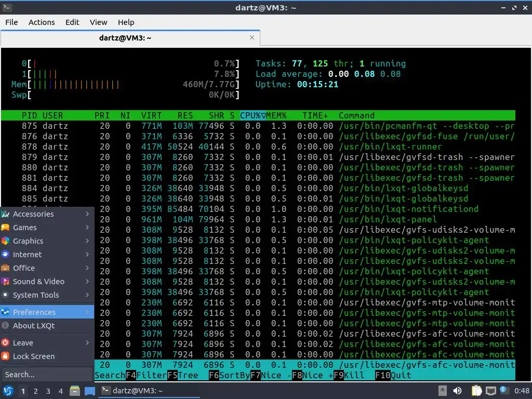Viewport: 532px width, 399px height.
Task: Click the Internet globe icon
Action: click(x=5, y=255)
